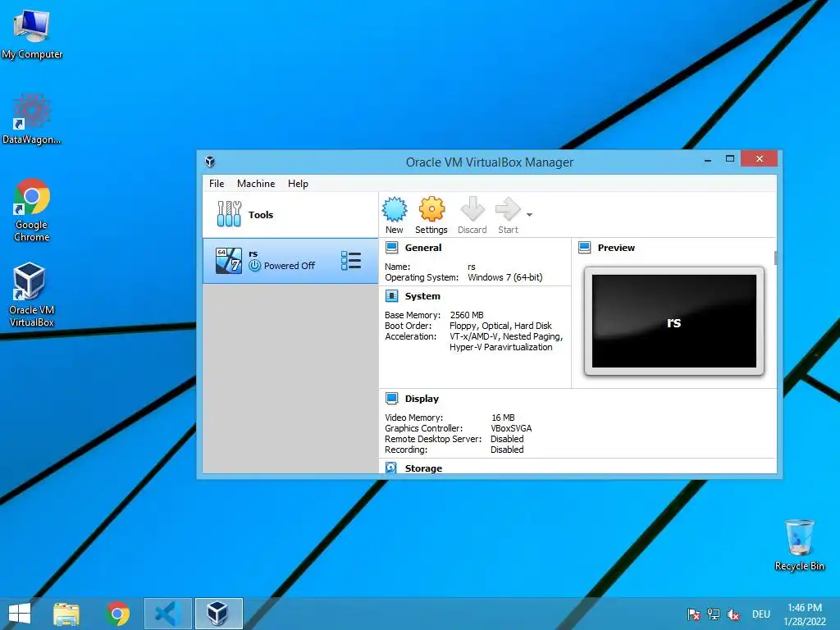Open Chrome from the taskbar
The width and height of the screenshot is (840, 630).
pyautogui.click(x=118, y=614)
